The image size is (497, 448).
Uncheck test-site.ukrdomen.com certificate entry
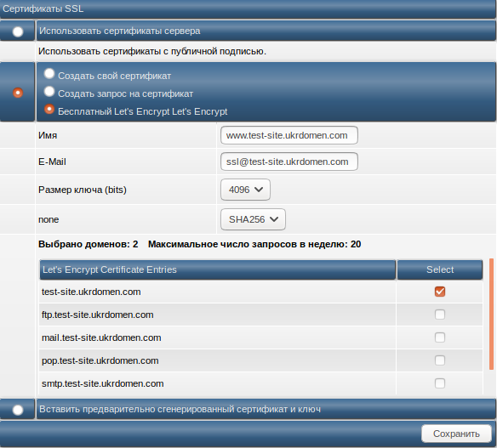(440, 292)
